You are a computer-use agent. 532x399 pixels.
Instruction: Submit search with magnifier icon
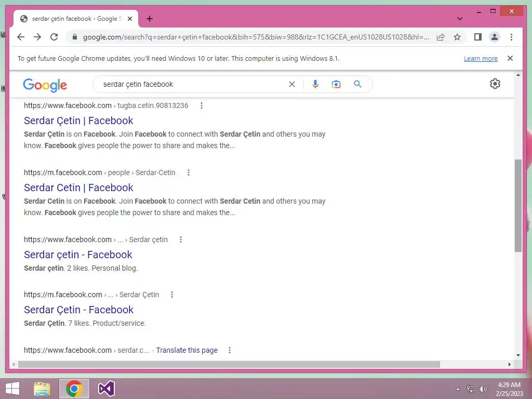[357, 84]
